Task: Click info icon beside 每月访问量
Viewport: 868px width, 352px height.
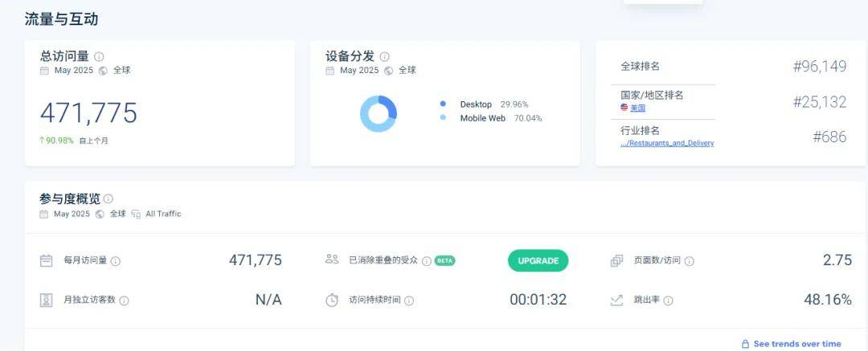Action: (x=116, y=261)
